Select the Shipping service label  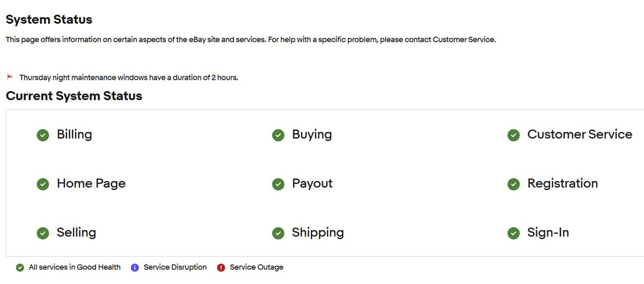coord(318,232)
